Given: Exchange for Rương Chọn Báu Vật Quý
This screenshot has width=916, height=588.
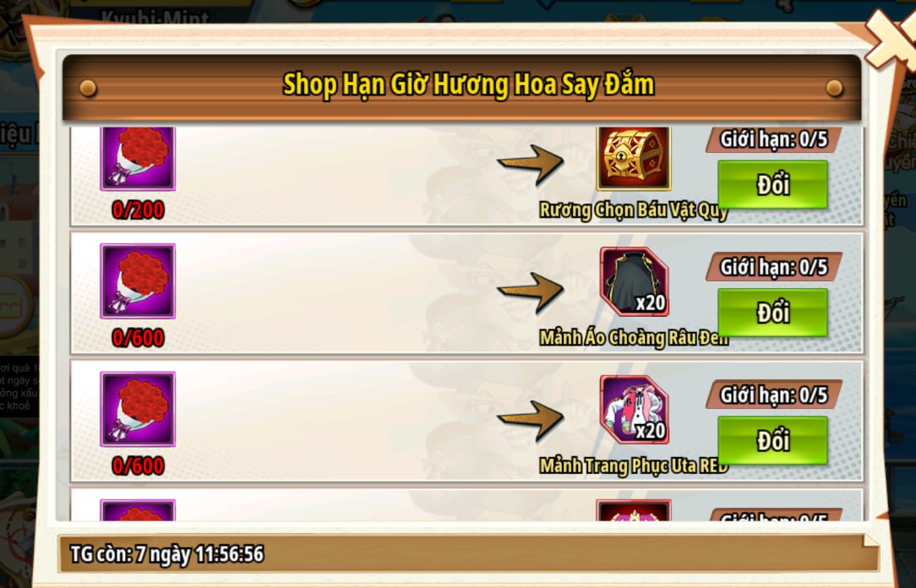Looking at the screenshot, I should point(773,185).
